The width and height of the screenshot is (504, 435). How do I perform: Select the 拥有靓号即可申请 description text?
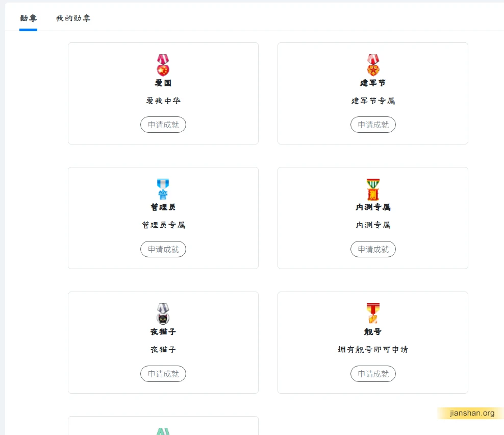click(x=373, y=349)
